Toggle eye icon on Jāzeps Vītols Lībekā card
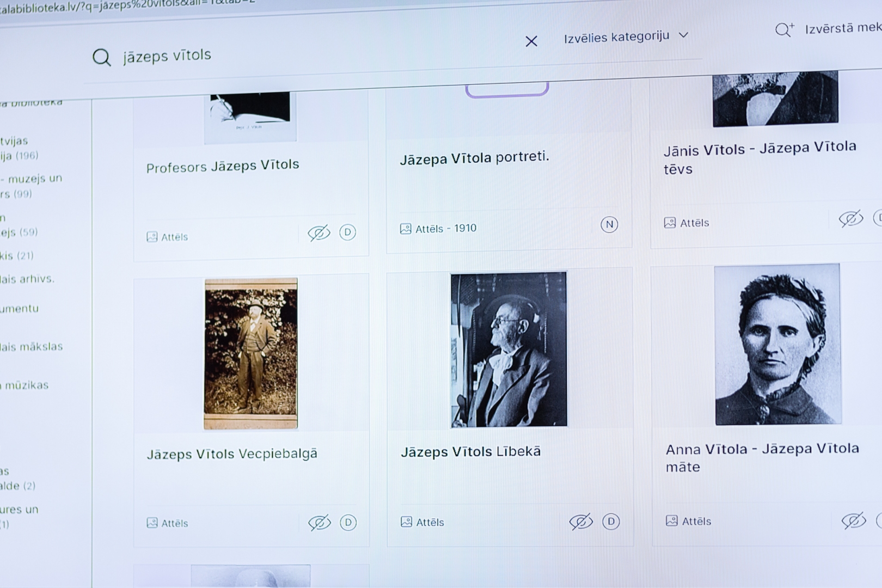 pyautogui.click(x=581, y=522)
